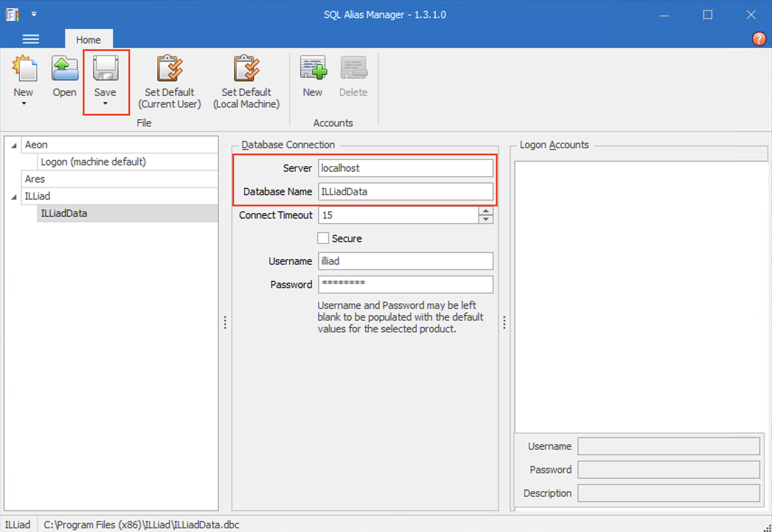Increase Connect Timeout with up arrow
Image resolution: width=772 pixels, height=532 pixels.
[x=485, y=211]
